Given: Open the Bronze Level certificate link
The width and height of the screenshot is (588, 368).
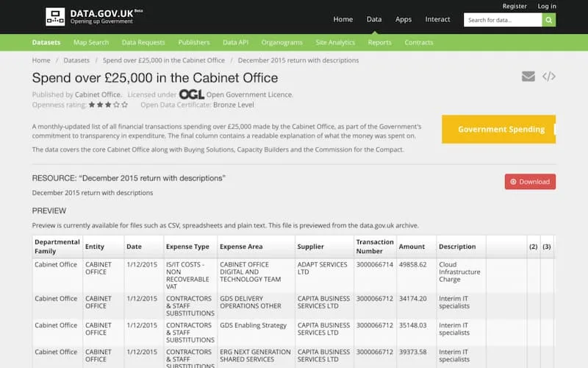Looking at the screenshot, I should coord(233,105).
